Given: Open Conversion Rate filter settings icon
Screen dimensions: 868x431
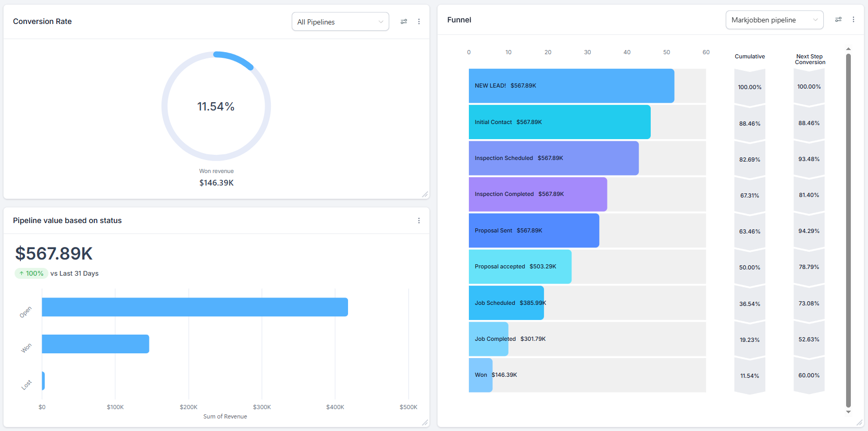Looking at the screenshot, I should coord(404,21).
